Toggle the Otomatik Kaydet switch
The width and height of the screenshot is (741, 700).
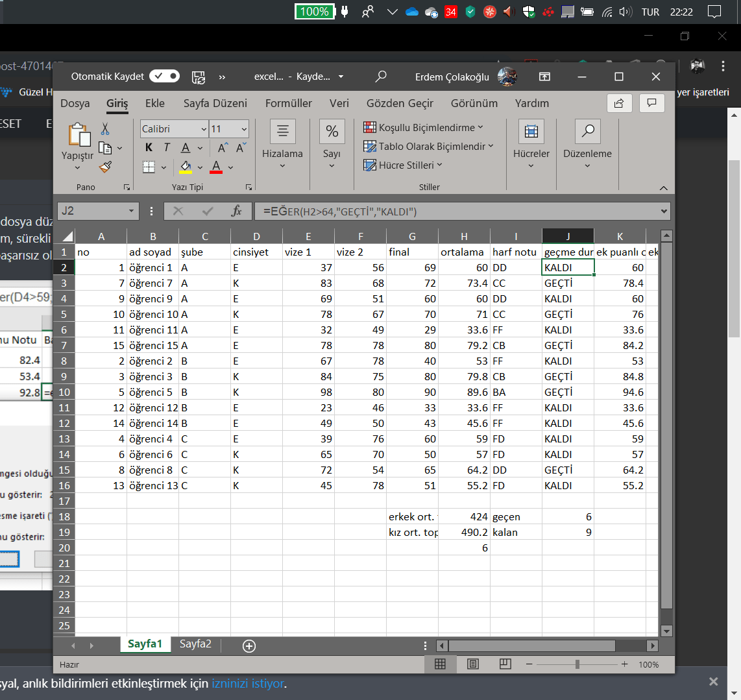164,76
